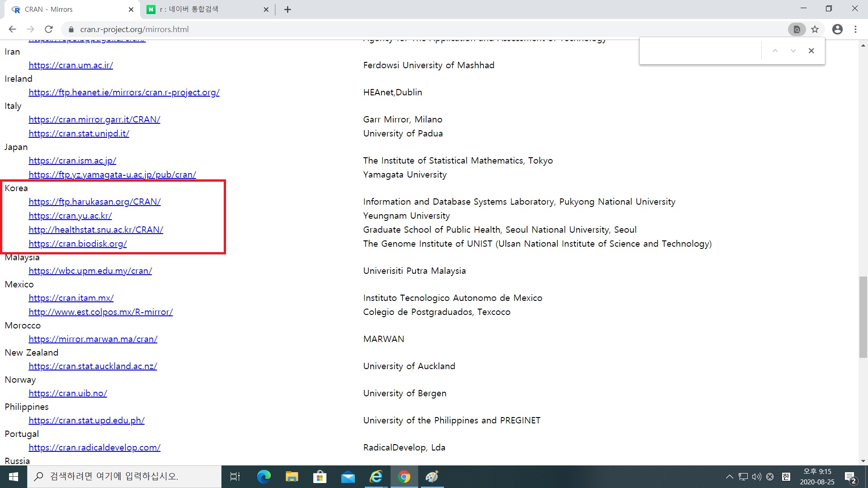Screen dimensions: 868x488
Task: Open the Mail app from the taskbar
Action: pyautogui.click(x=348, y=477)
